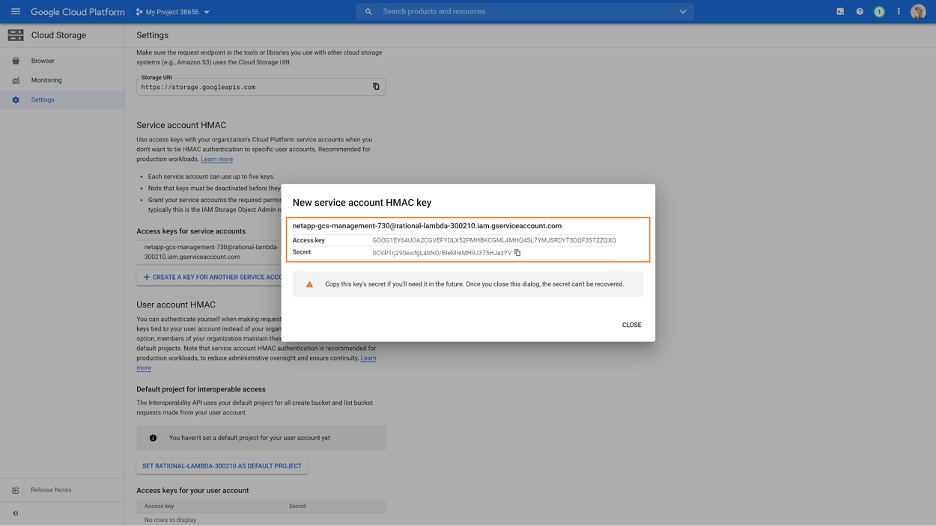
Task: Close the new HMAC key dialog
Action: tap(631, 325)
